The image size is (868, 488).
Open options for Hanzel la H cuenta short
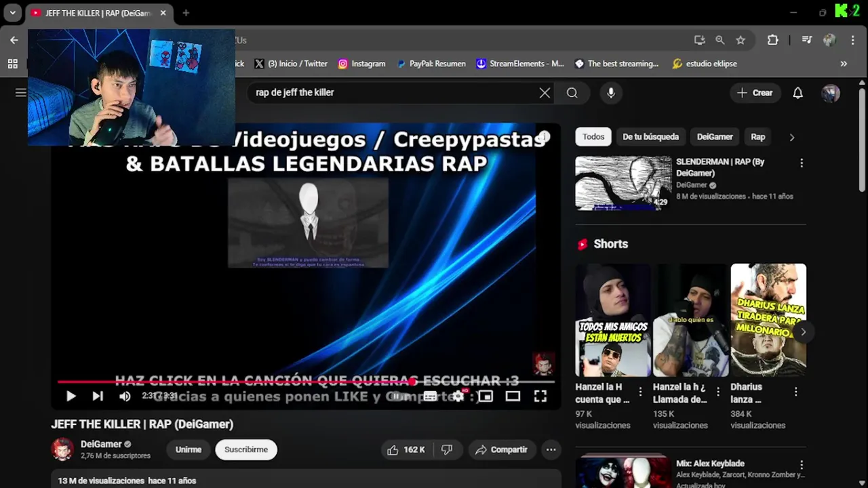640,392
